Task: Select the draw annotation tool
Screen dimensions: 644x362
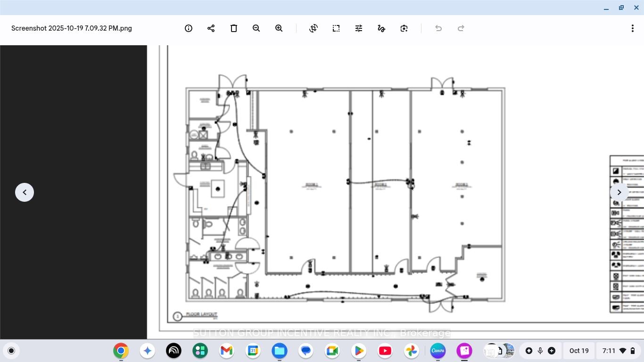Action: click(x=381, y=28)
